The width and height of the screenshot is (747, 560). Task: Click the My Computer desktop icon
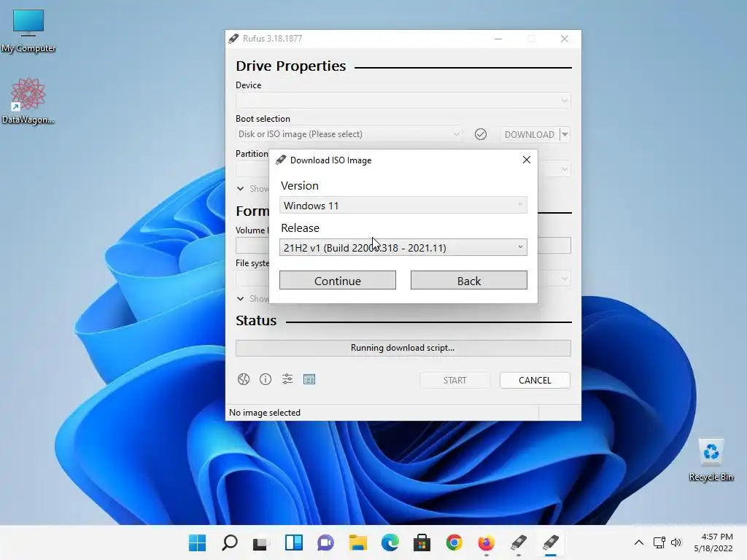coord(28,31)
